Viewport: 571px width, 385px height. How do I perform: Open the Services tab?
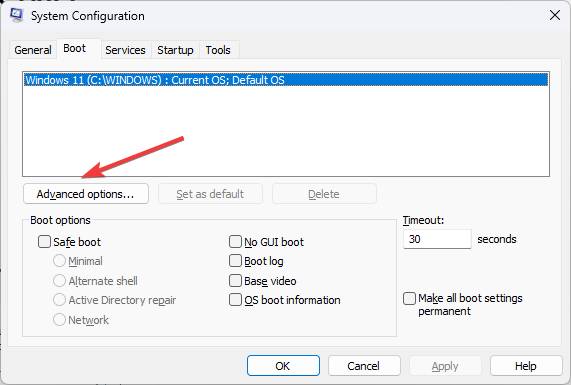coord(125,50)
